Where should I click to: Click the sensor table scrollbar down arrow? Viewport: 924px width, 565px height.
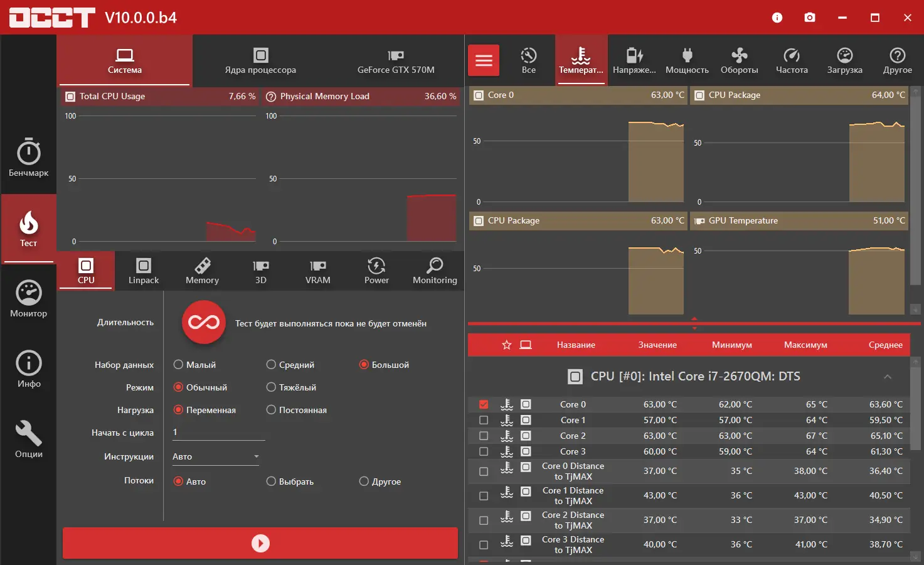coord(916,557)
